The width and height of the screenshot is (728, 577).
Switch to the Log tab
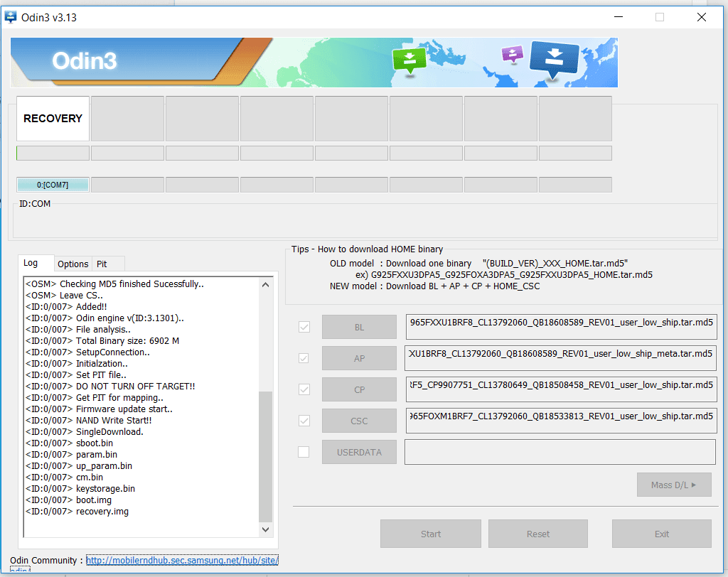[x=36, y=263]
